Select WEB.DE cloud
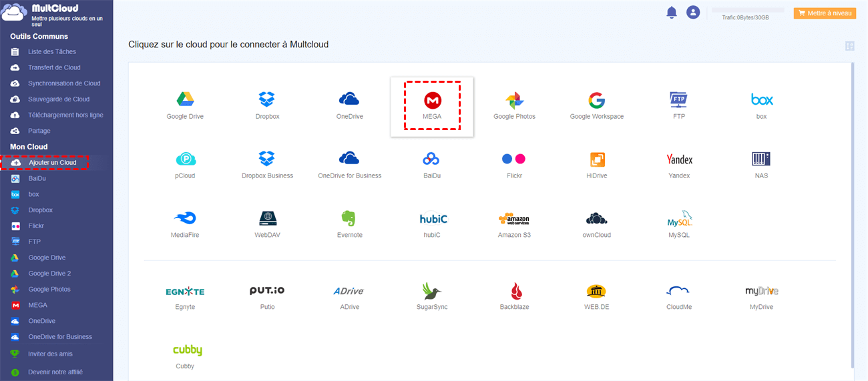This screenshot has height=381, width=868. 596,291
